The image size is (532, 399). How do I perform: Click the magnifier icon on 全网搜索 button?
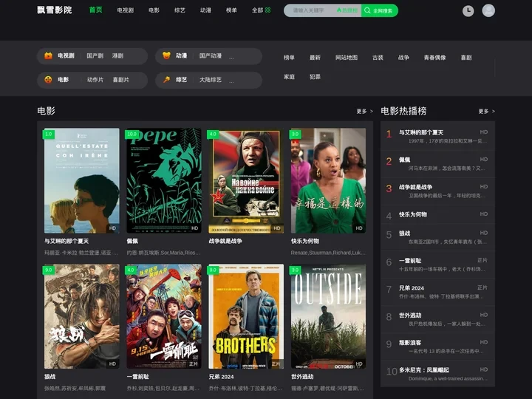pos(367,10)
